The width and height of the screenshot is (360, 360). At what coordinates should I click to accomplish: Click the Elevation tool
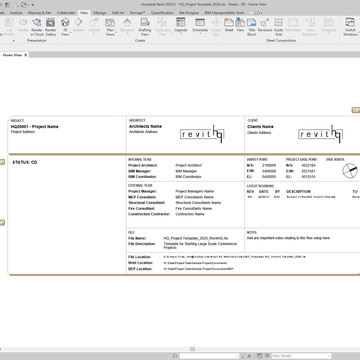(127, 25)
